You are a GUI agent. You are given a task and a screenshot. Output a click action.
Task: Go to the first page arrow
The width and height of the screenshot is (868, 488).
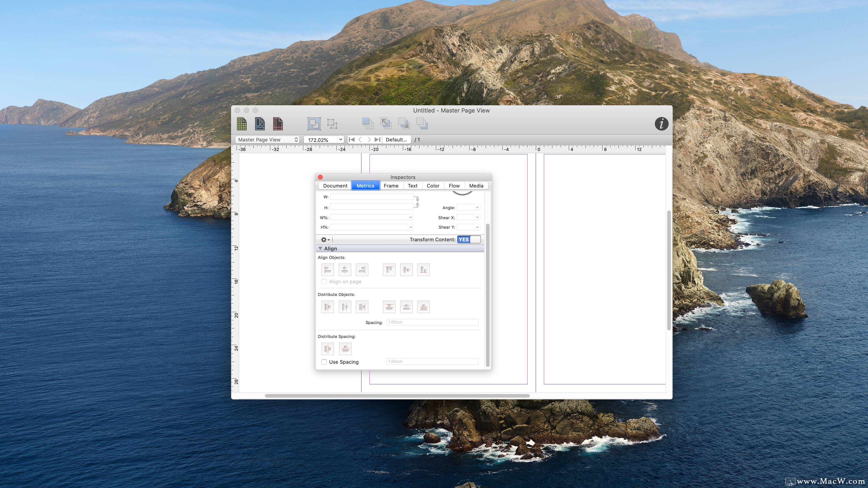coord(351,139)
